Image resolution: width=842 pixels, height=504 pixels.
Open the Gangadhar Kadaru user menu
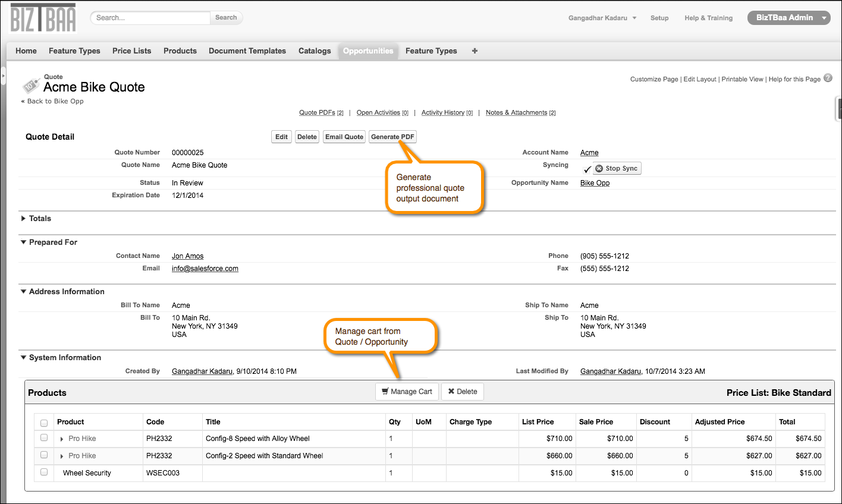click(x=602, y=18)
